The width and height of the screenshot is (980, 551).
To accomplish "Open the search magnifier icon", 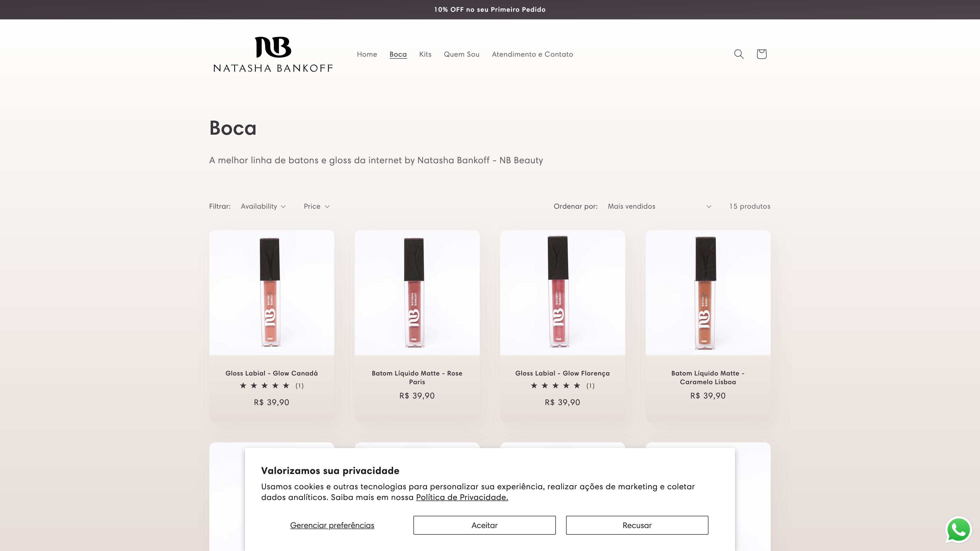I will (x=738, y=54).
